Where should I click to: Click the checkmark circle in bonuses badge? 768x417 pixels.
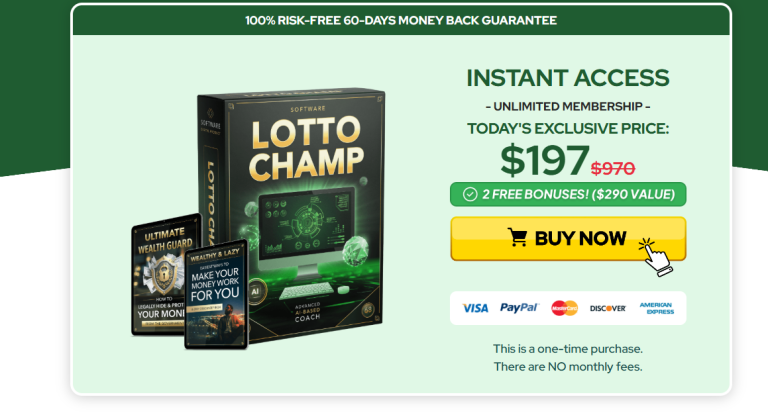pyautogui.click(x=470, y=195)
